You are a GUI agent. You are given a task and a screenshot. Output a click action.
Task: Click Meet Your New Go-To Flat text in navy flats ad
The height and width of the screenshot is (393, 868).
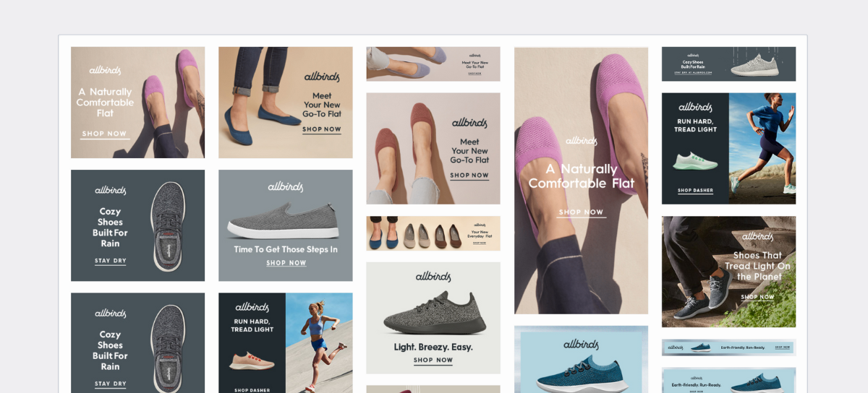pos(322,105)
